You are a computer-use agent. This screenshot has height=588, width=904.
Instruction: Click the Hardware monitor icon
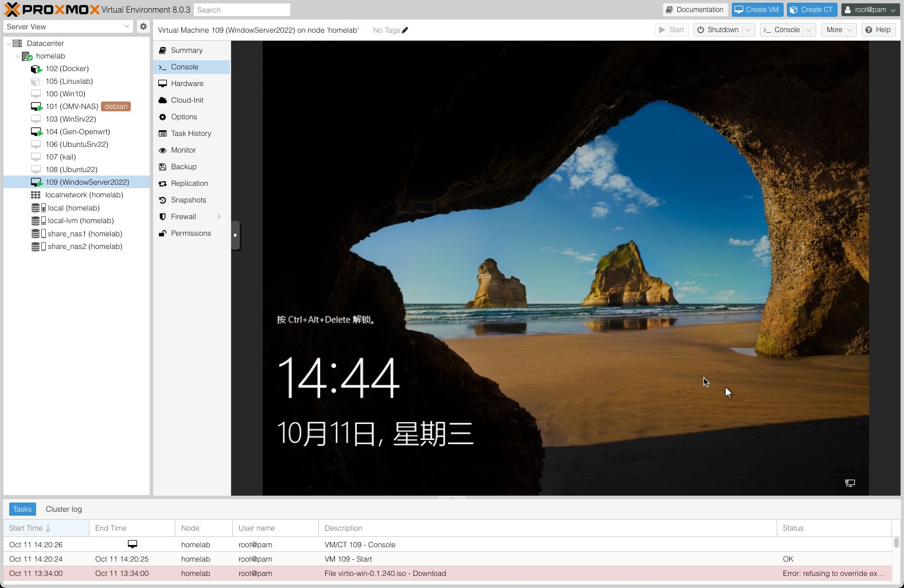point(163,84)
